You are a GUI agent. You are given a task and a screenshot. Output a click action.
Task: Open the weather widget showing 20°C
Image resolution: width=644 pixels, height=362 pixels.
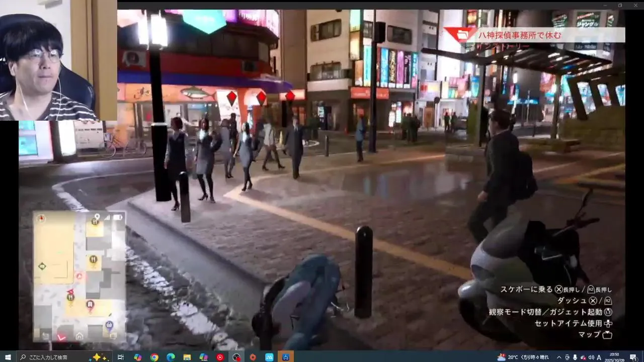coord(523,357)
